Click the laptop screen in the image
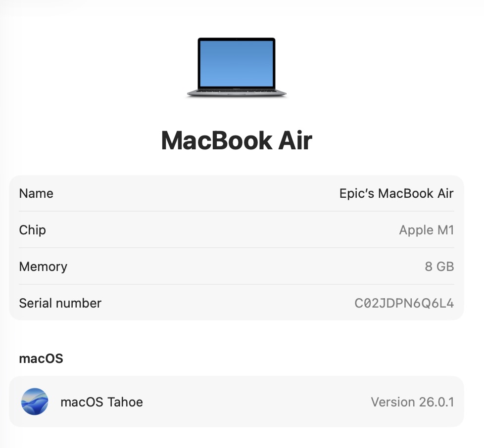This screenshot has height=448, width=484. tap(237, 63)
